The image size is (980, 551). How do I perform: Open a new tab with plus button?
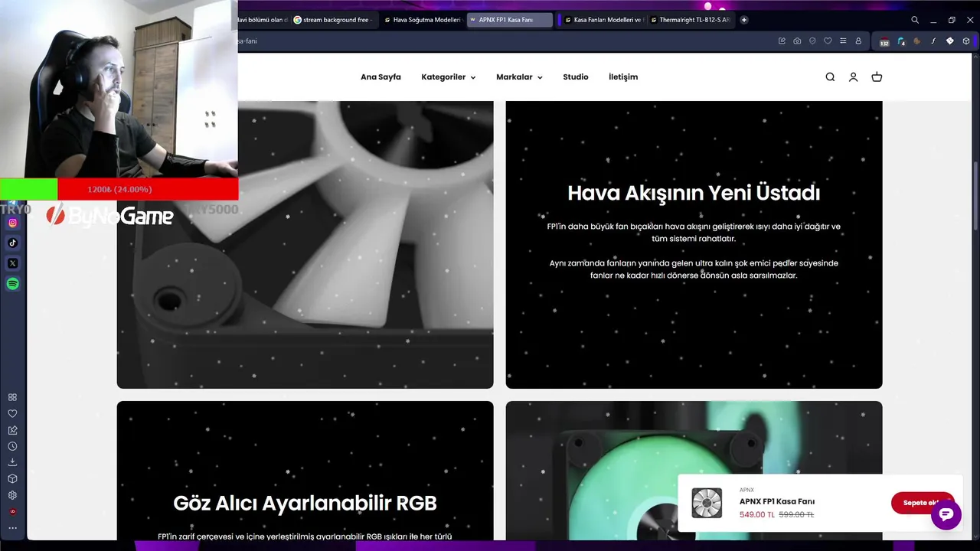[x=743, y=20]
